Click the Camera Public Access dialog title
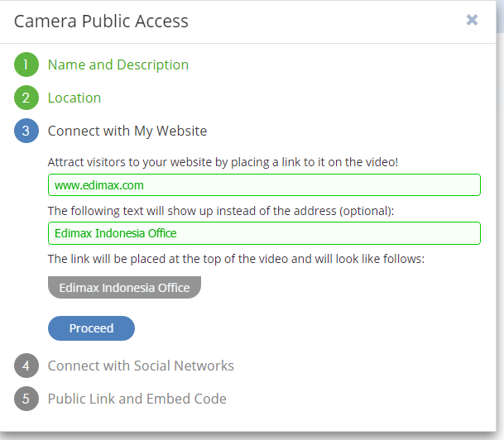Viewport: 504px width, 440px height. pyautogui.click(x=101, y=21)
